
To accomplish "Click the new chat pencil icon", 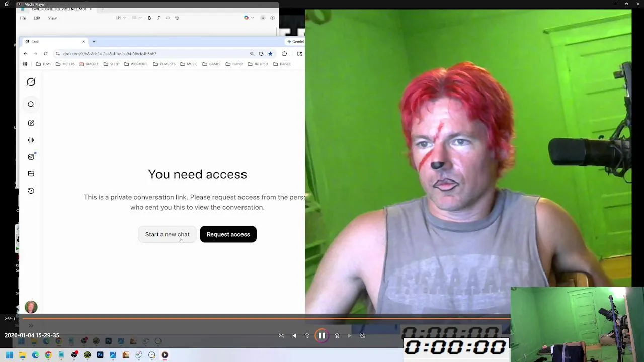I will [31, 123].
